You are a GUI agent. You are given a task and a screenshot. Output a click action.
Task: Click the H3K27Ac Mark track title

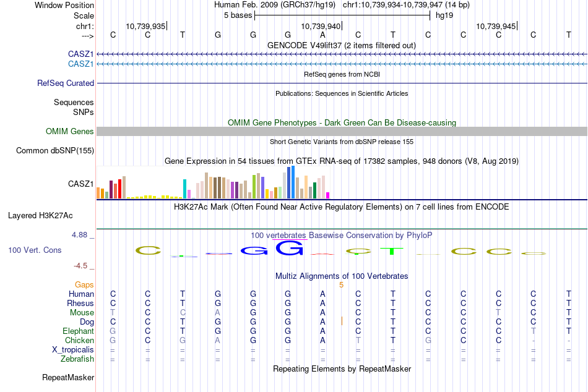(342, 207)
